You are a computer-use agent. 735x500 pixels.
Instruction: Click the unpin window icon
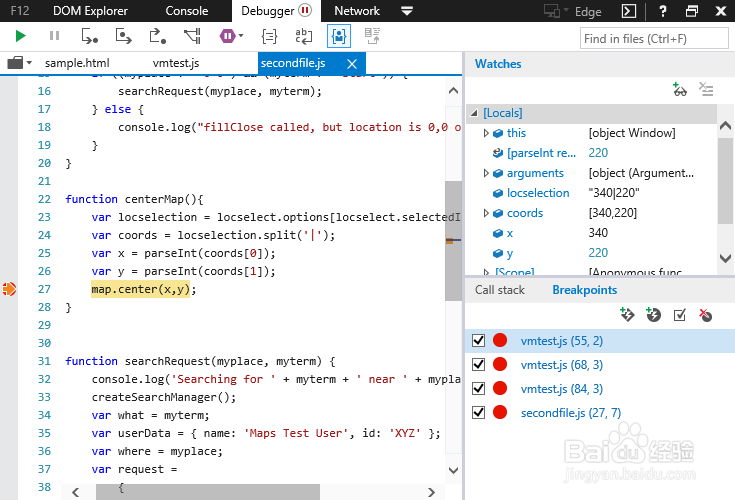click(x=692, y=11)
